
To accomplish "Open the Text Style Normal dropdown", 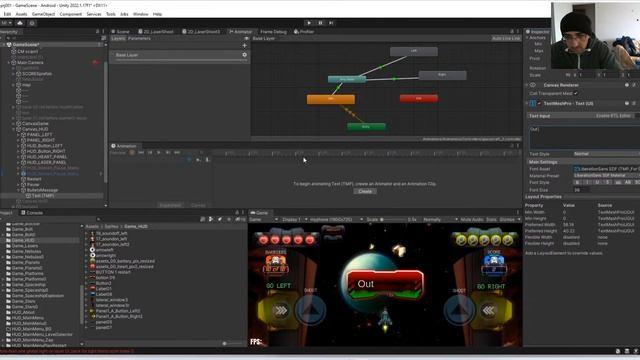I will 606,154.
